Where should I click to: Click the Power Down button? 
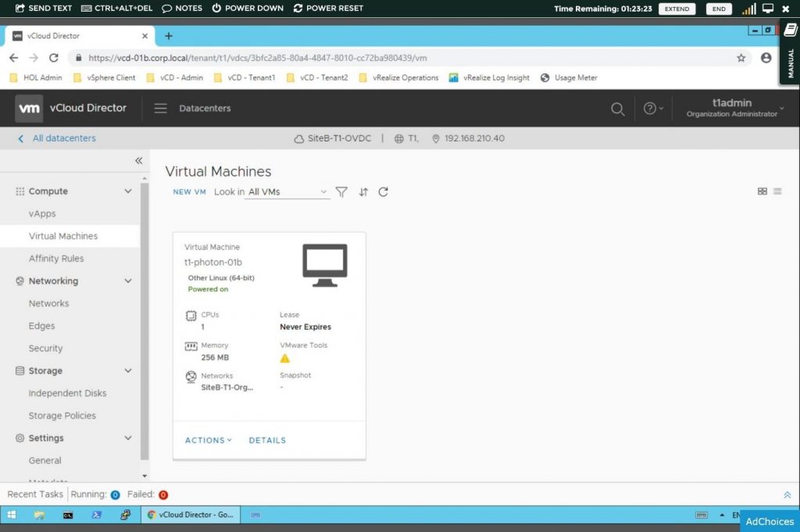pos(248,8)
